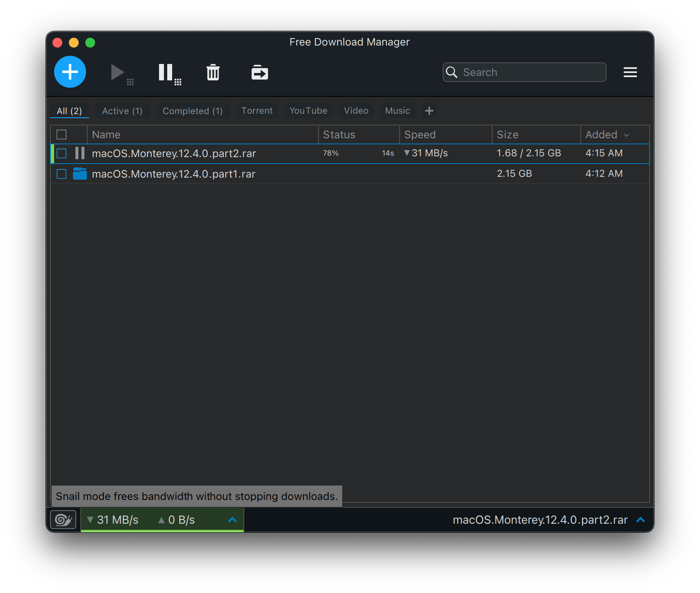Viewport: 700px width, 593px height.
Task: Select the macOS.Monterey.12.4.0.part1.rar row name
Action: point(173,174)
